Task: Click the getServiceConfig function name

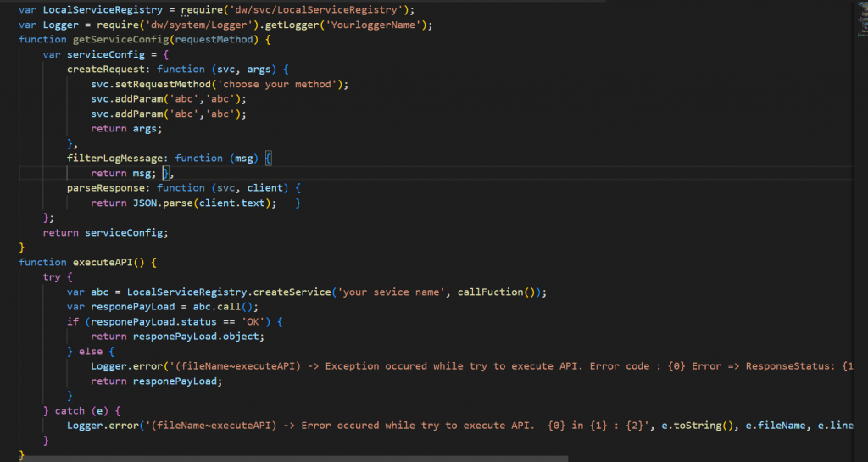Action: (x=120, y=39)
